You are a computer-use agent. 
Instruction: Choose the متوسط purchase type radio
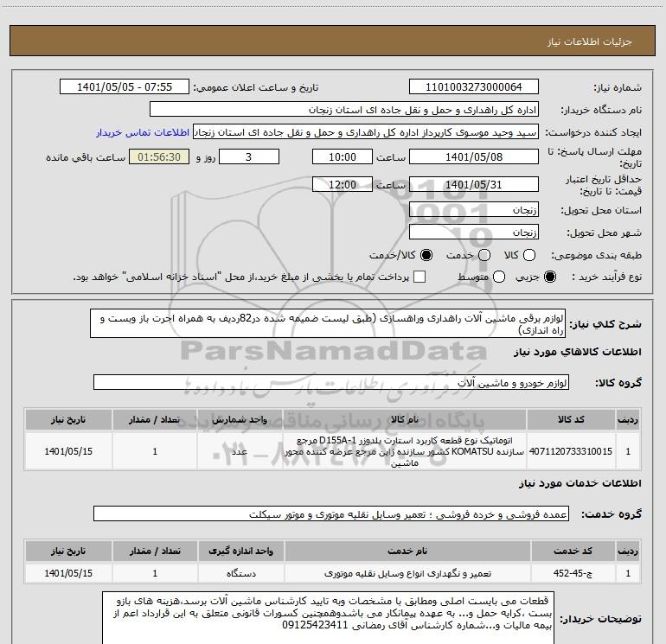(x=499, y=277)
